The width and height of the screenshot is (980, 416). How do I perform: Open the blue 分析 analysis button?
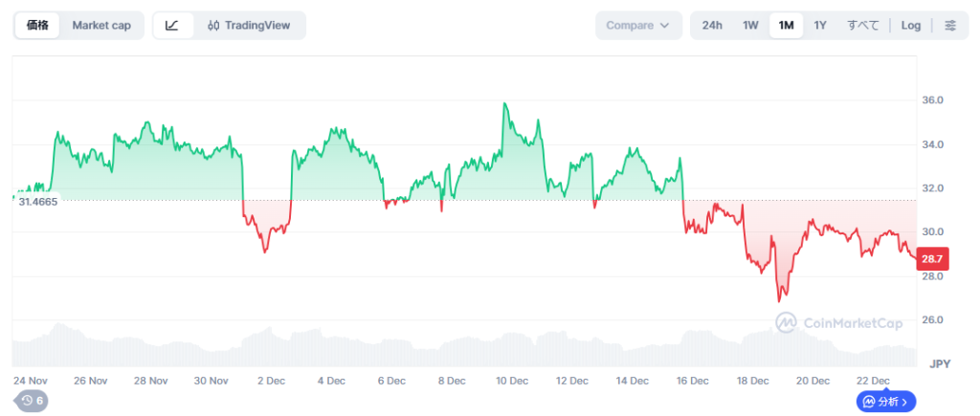click(885, 403)
